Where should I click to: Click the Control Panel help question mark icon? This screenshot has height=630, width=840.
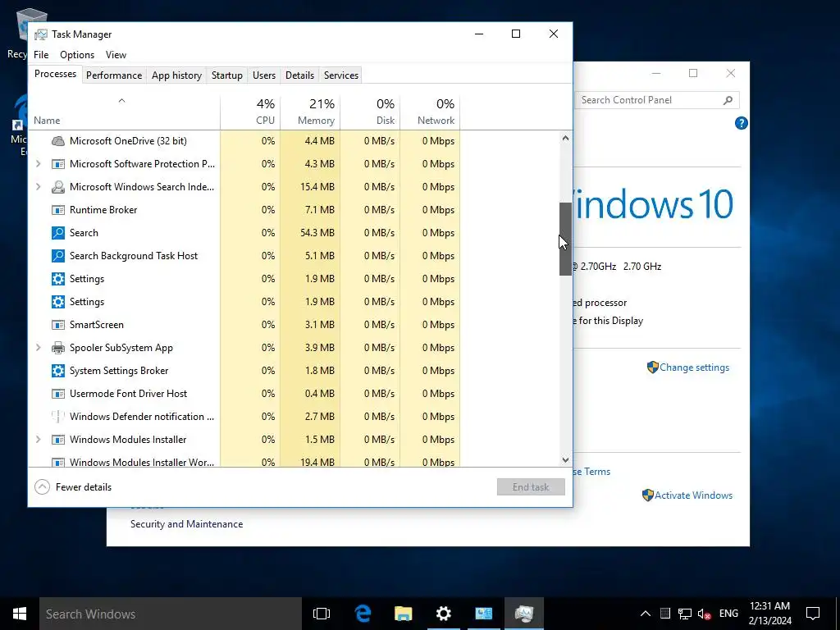coord(741,123)
